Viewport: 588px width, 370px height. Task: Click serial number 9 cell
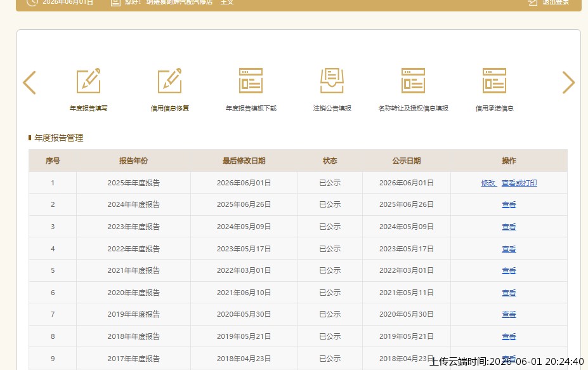[53, 359]
